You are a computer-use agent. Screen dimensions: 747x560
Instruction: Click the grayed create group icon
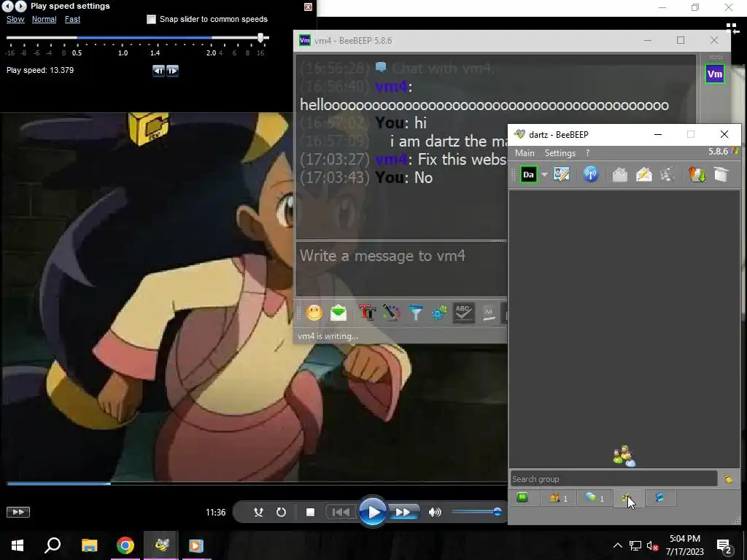[x=667, y=174]
